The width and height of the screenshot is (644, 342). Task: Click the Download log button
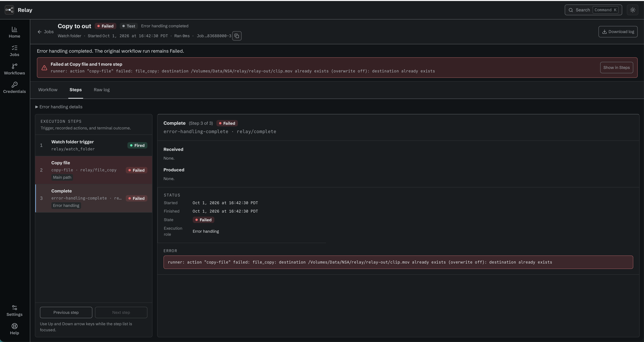[x=618, y=32]
